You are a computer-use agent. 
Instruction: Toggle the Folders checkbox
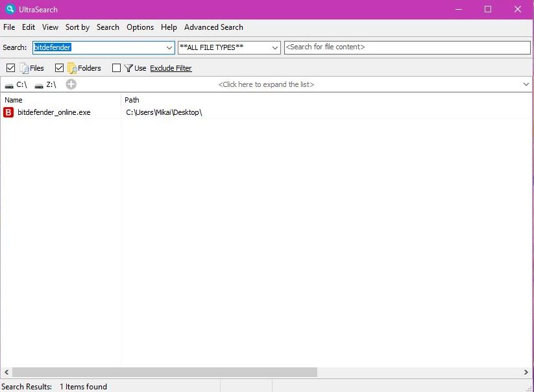click(59, 67)
